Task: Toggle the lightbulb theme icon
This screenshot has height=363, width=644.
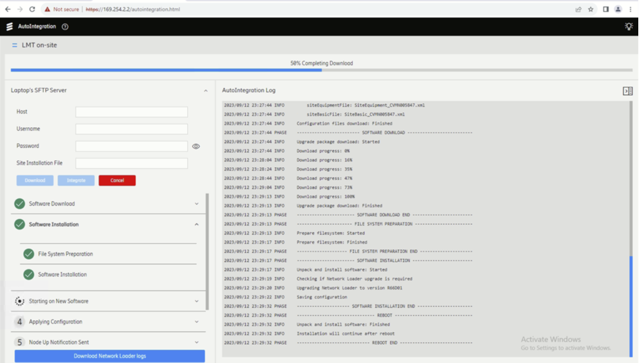Action: click(628, 26)
